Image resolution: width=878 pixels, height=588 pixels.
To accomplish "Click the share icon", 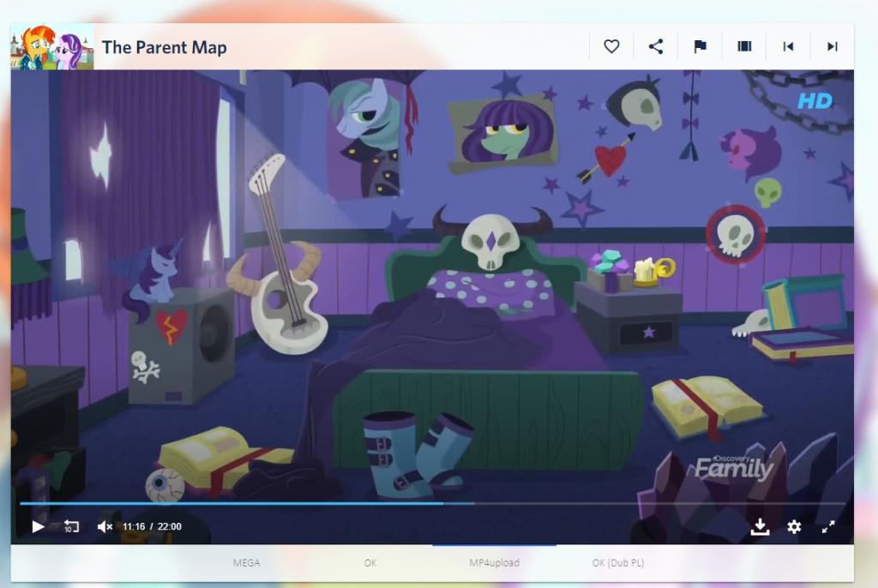I will click(x=656, y=46).
